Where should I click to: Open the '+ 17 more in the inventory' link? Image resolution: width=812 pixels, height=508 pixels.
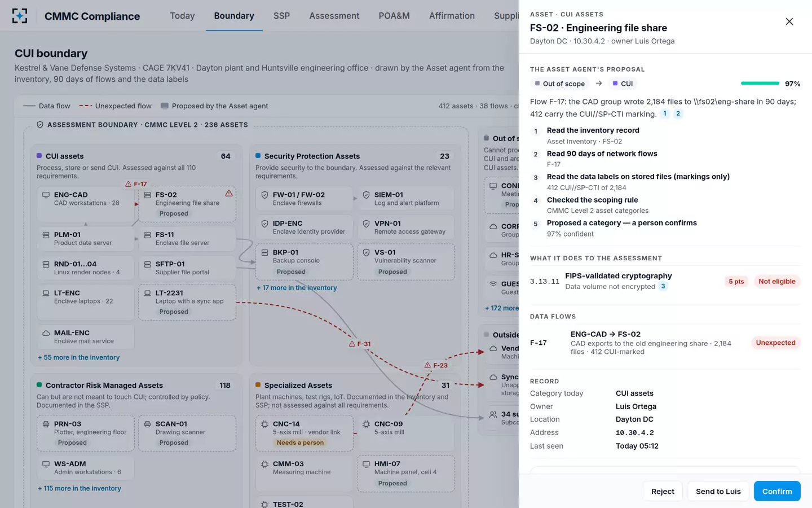click(x=297, y=288)
